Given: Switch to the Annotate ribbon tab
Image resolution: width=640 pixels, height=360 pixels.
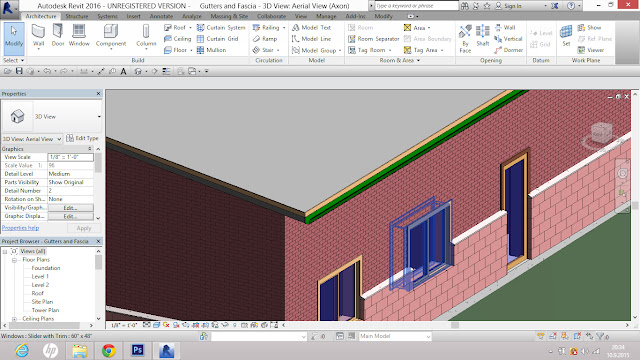Looking at the screenshot, I should pos(161,16).
